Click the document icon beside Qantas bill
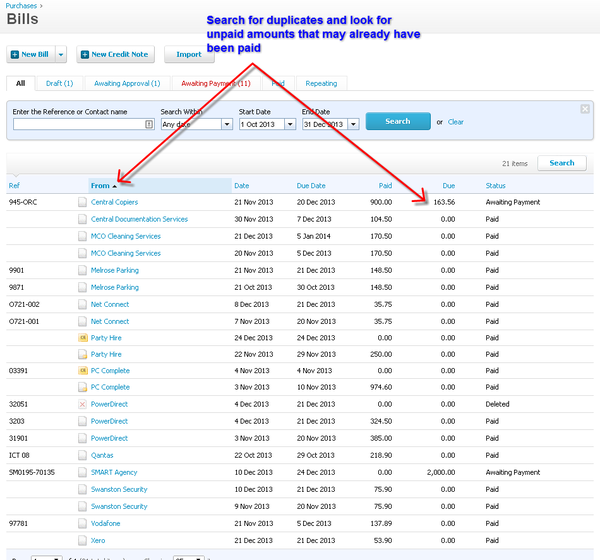The width and height of the screenshot is (600, 560). [x=83, y=455]
